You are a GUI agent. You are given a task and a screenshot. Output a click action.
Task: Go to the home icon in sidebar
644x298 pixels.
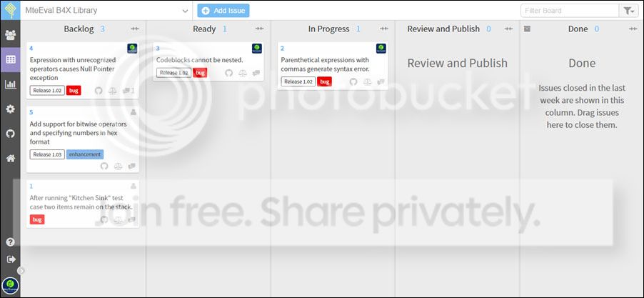pyautogui.click(x=10, y=158)
